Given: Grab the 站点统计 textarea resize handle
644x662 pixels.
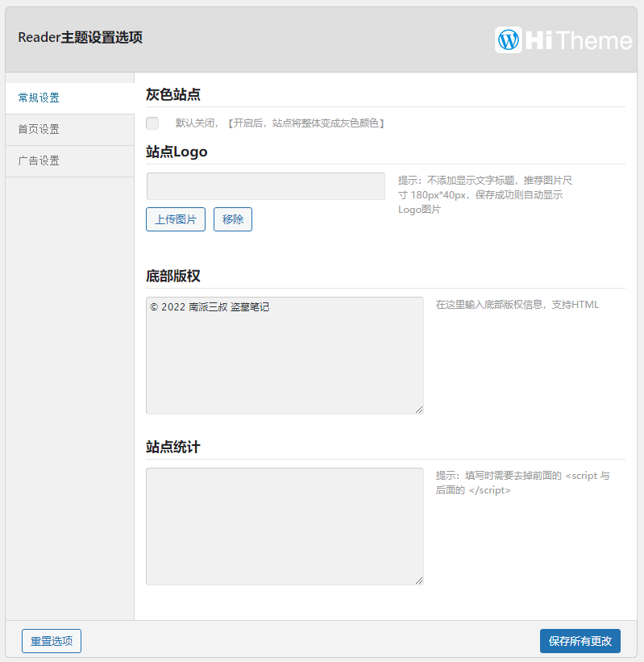Looking at the screenshot, I should (418, 581).
